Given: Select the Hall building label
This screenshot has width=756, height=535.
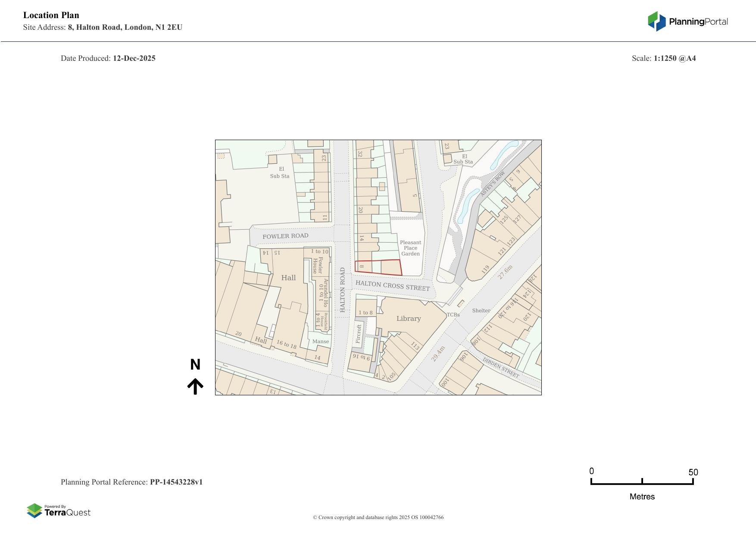Looking at the screenshot, I should pos(288,278).
